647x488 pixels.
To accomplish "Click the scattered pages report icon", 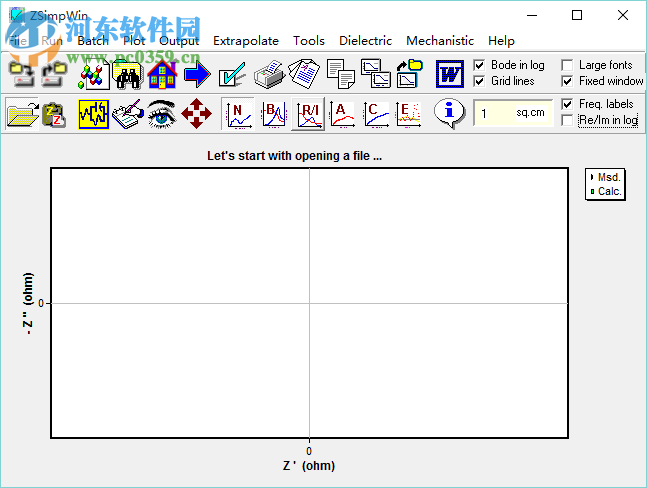I will [x=304, y=74].
